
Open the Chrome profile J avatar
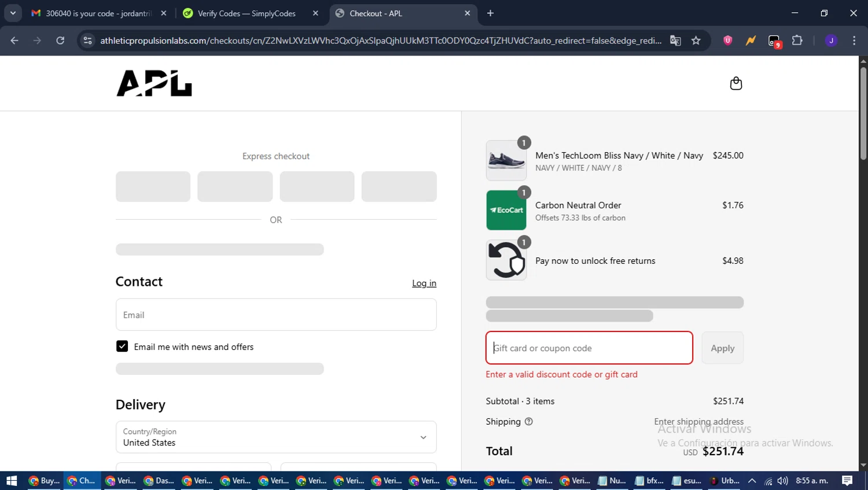[831, 40]
